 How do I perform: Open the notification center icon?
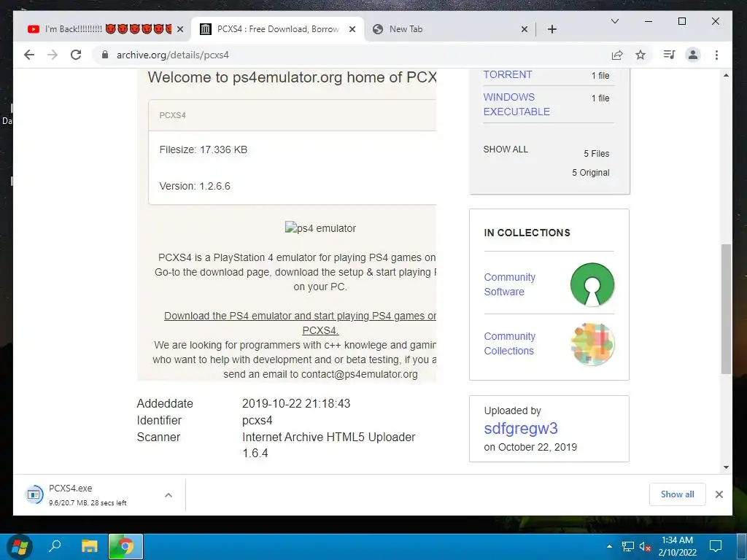[x=716, y=546]
